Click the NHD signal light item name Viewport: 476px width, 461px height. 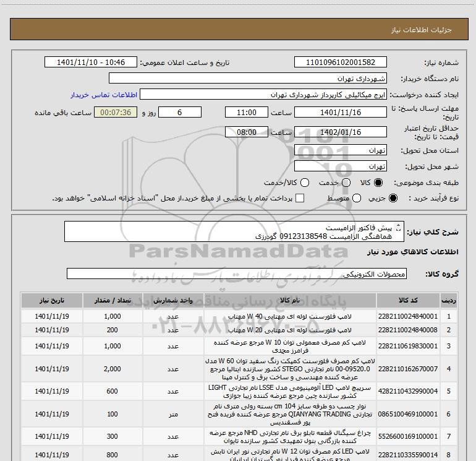290,436
